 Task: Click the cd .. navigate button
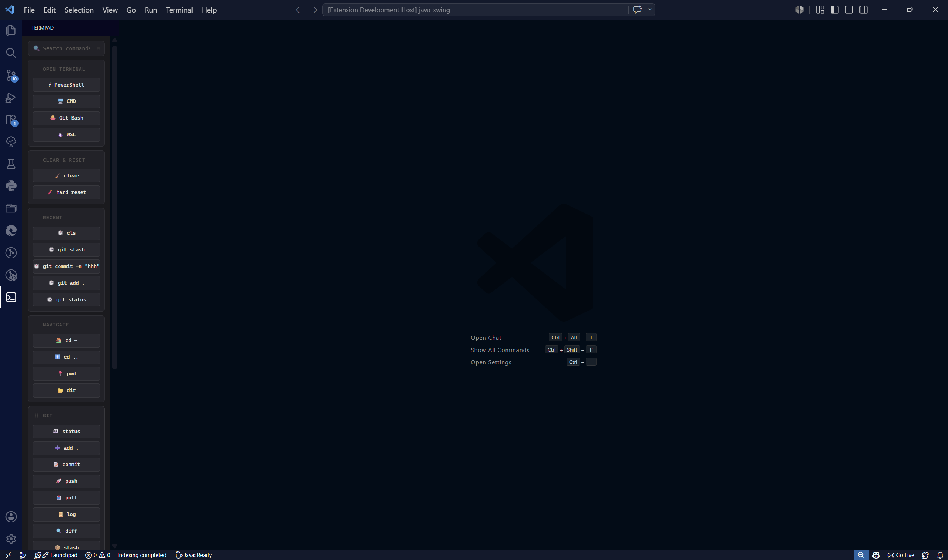tap(66, 357)
